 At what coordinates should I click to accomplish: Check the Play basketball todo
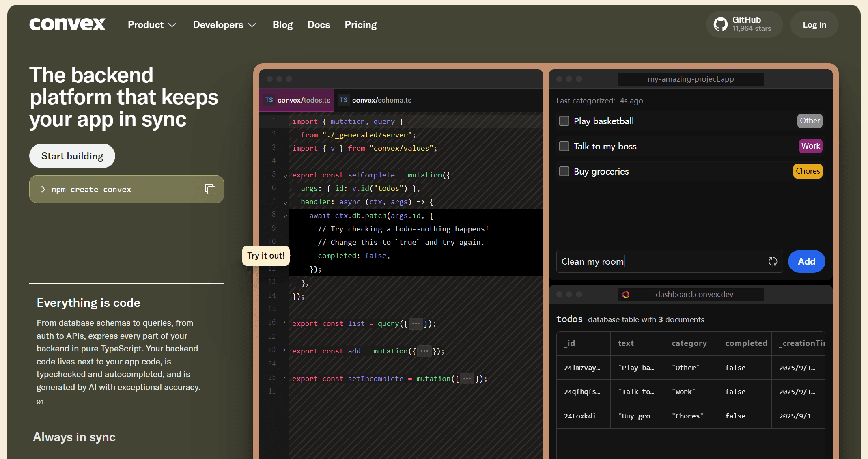click(x=564, y=121)
